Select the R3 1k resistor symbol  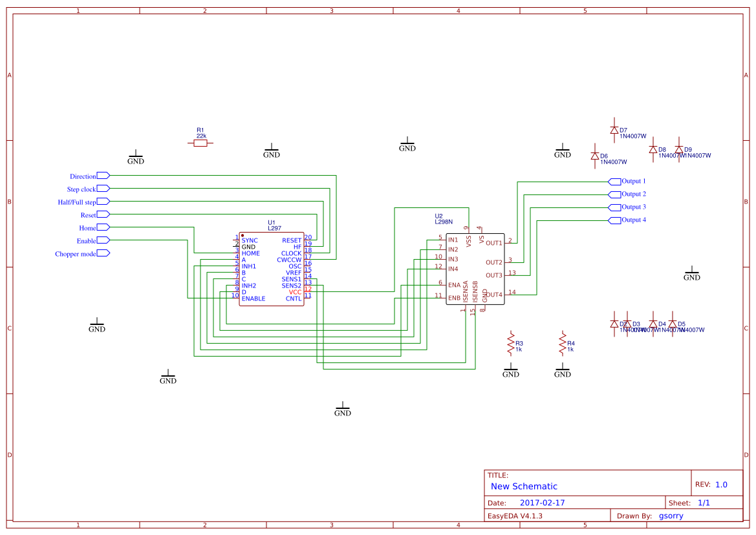[511, 343]
